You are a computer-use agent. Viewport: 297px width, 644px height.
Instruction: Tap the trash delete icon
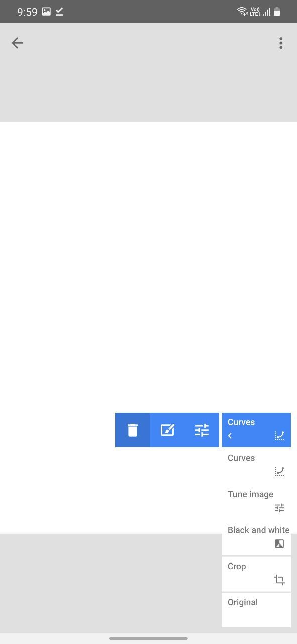point(133,430)
